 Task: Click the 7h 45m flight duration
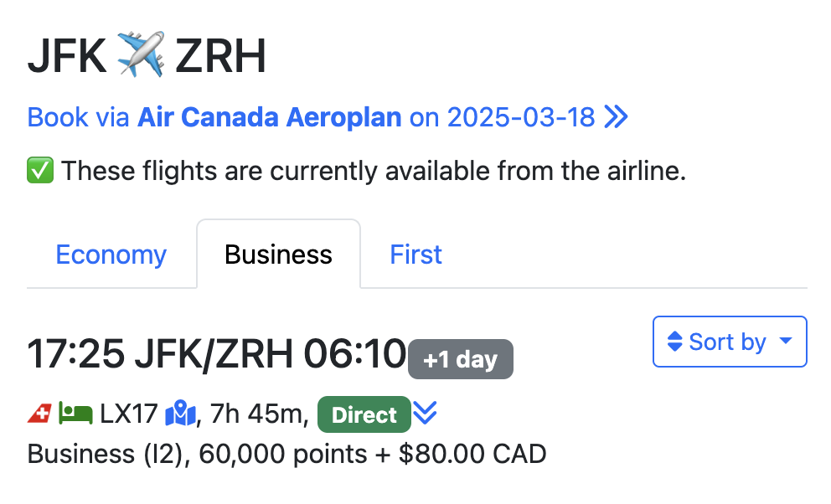258,414
